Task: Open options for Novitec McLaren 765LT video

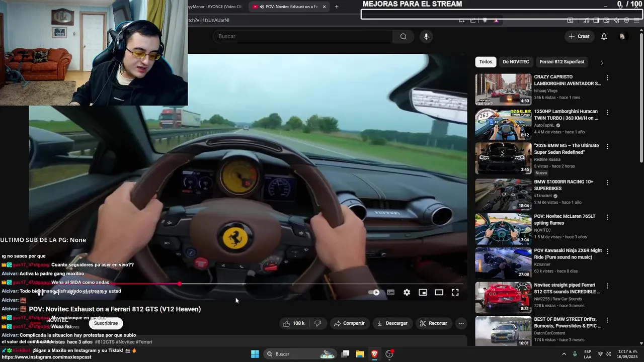Action: [x=607, y=217]
